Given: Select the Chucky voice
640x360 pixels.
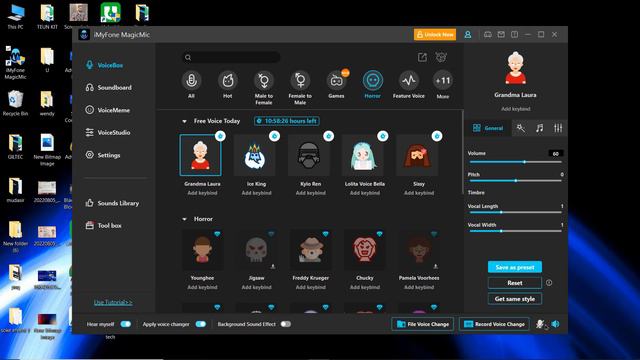Looking at the screenshot, I should [x=365, y=249].
